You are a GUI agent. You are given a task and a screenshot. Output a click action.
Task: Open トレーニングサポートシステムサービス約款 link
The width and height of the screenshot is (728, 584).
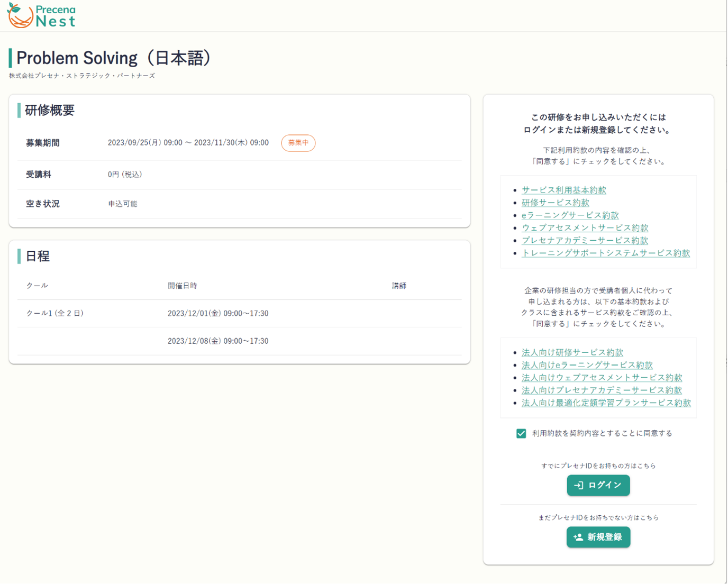point(606,253)
